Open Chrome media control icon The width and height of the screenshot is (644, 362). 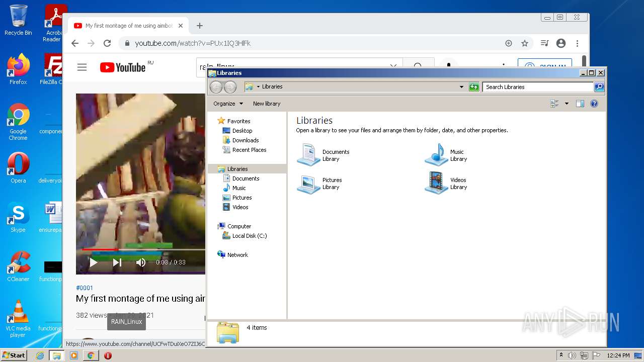(x=544, y=43)
